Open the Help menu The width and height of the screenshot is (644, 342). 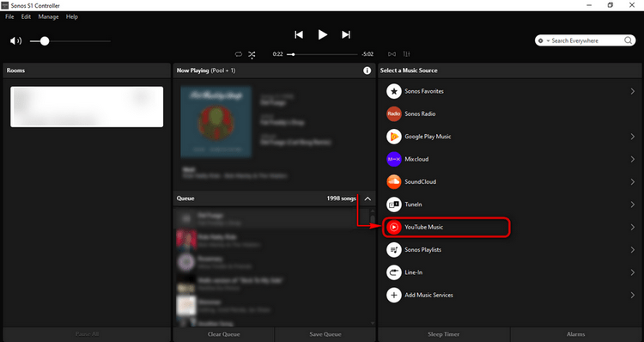72,17
